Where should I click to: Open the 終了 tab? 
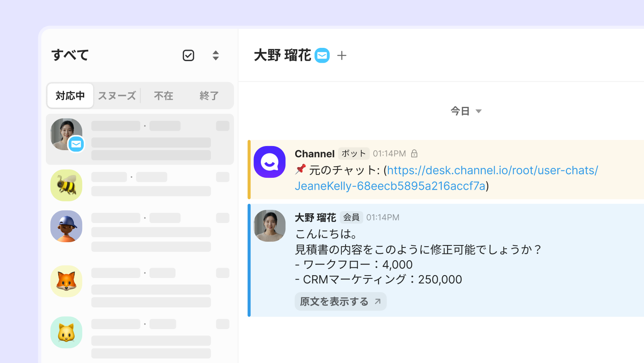tap(209, 96)
